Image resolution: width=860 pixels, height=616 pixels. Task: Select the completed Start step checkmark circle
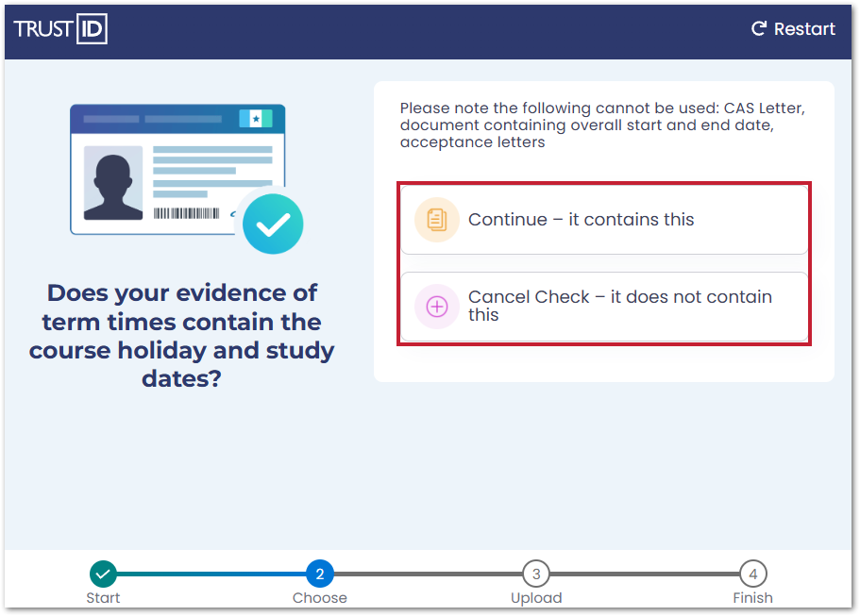click(x=103, y=574)
